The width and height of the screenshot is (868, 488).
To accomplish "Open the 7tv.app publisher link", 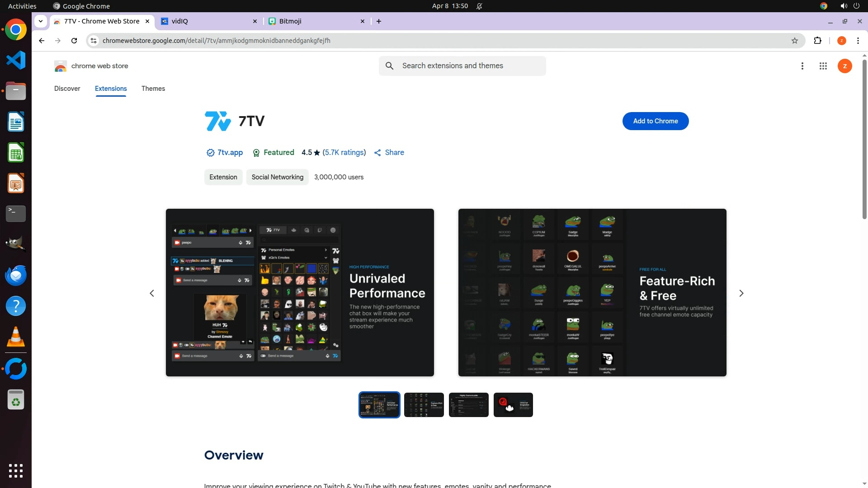I will tap(230, 153).
